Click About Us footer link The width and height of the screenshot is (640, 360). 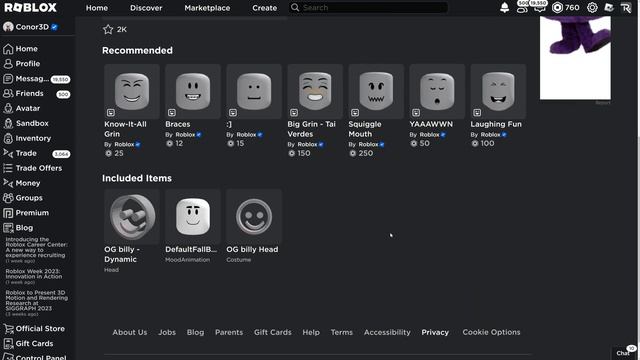click(130, 332)
